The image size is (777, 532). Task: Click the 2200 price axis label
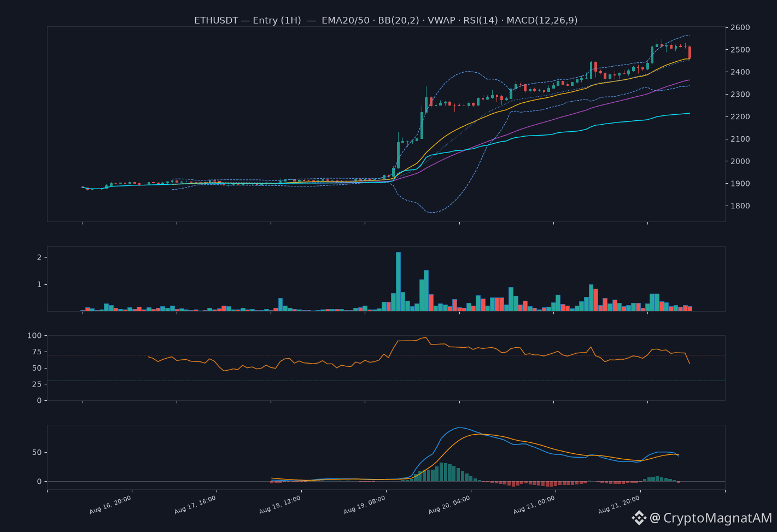point(739,117)
